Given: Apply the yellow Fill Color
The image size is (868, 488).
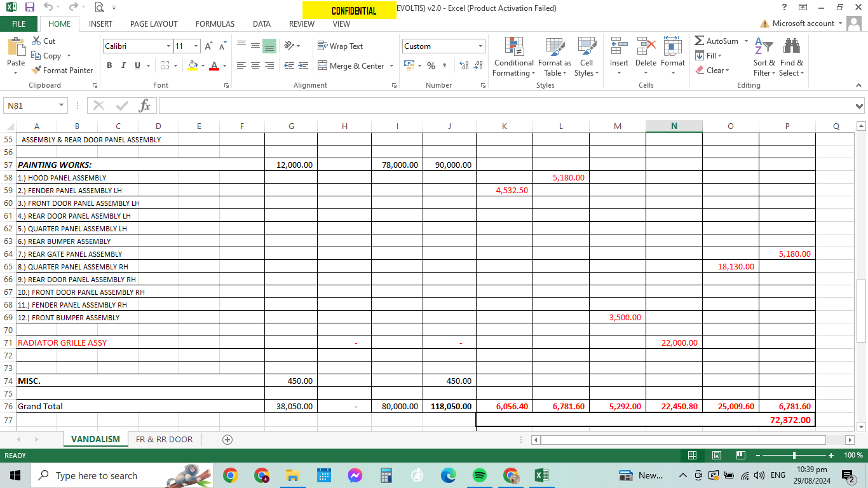Looking at the screenshot, I should (192, 65).
